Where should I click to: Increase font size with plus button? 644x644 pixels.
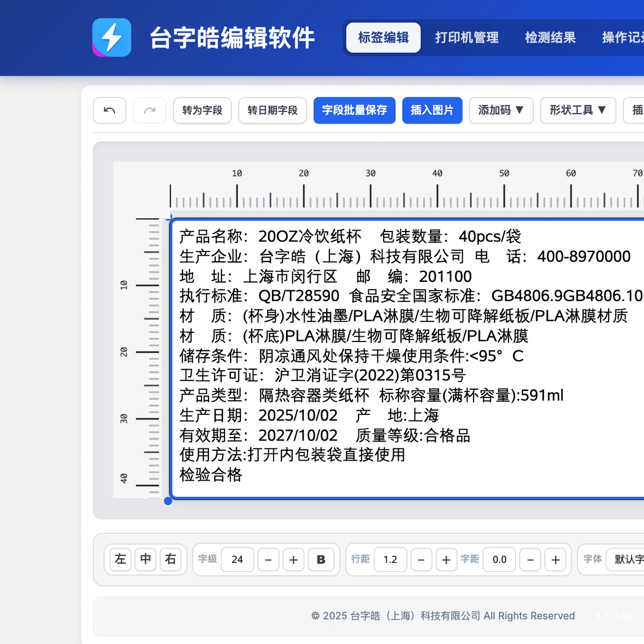[x=293, y=559]
